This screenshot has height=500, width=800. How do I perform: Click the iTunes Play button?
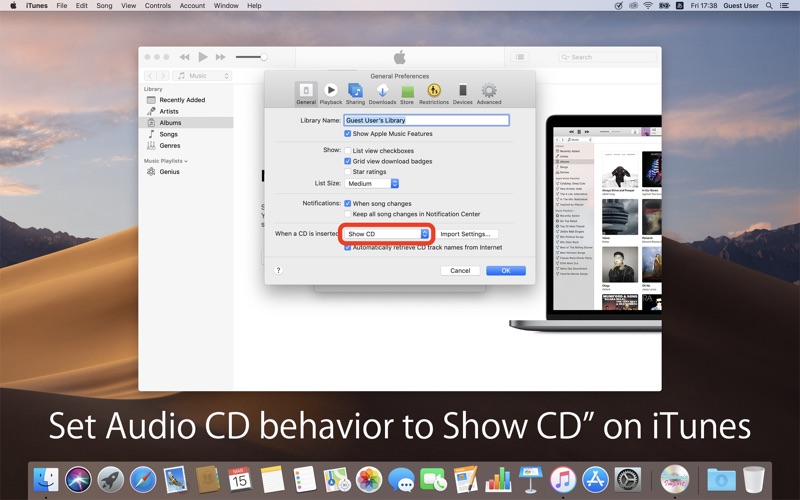(203, 57)
